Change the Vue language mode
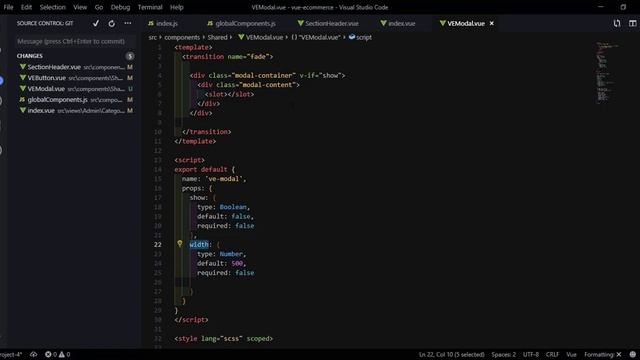 click(571, 354)
